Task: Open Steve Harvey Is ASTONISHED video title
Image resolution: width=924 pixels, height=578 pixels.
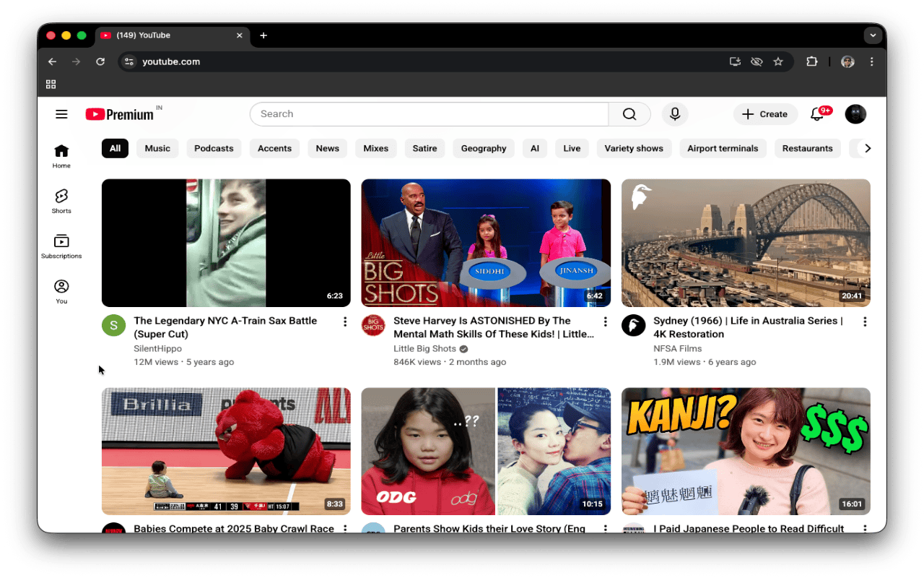Action: click(x=494, y=327)
